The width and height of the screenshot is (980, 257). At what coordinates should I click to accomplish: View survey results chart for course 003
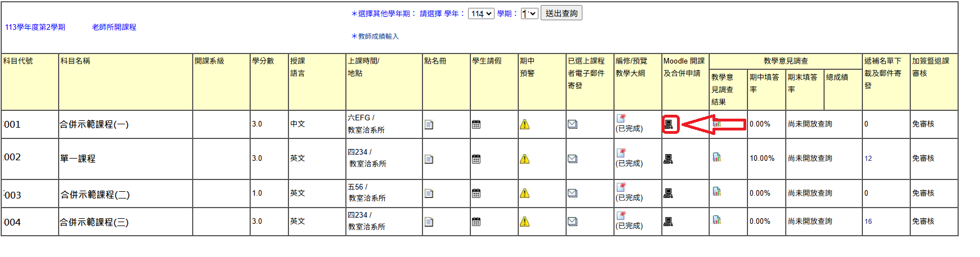tap(716, 192)
